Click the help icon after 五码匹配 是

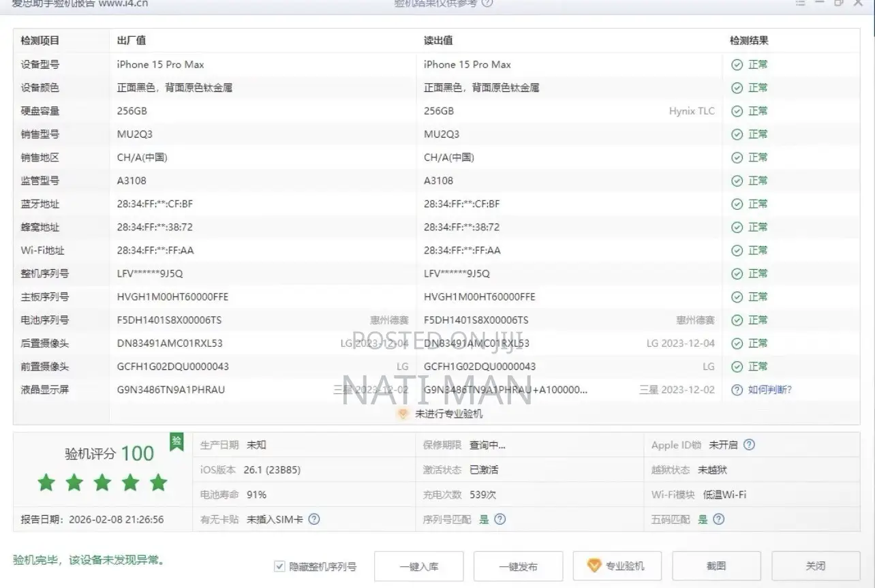[x=718, y=519]
